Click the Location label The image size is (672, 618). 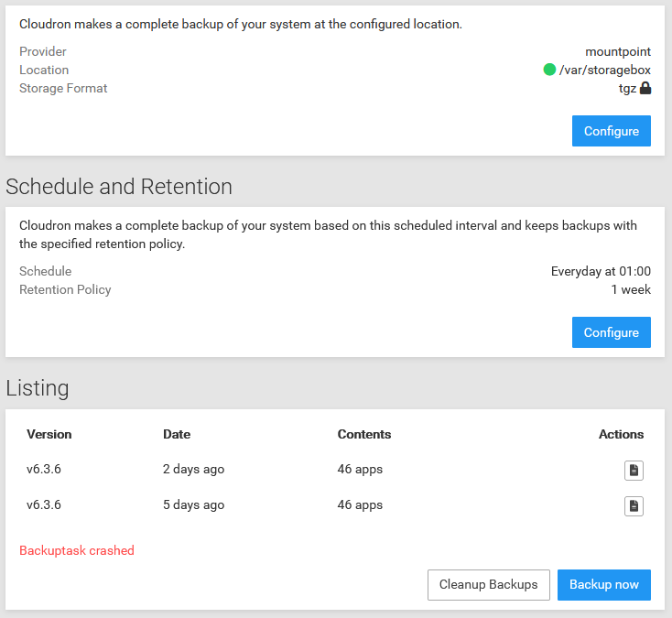pyautogui.click(x=44, y=70)
